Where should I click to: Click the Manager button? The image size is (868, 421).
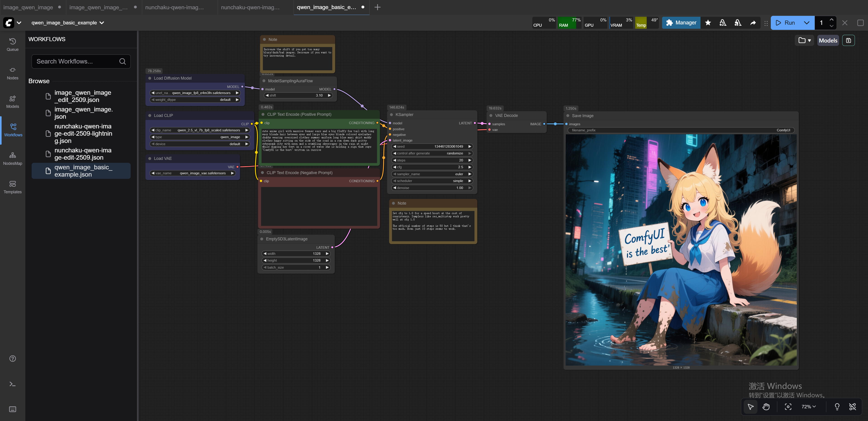click(681, 23)
